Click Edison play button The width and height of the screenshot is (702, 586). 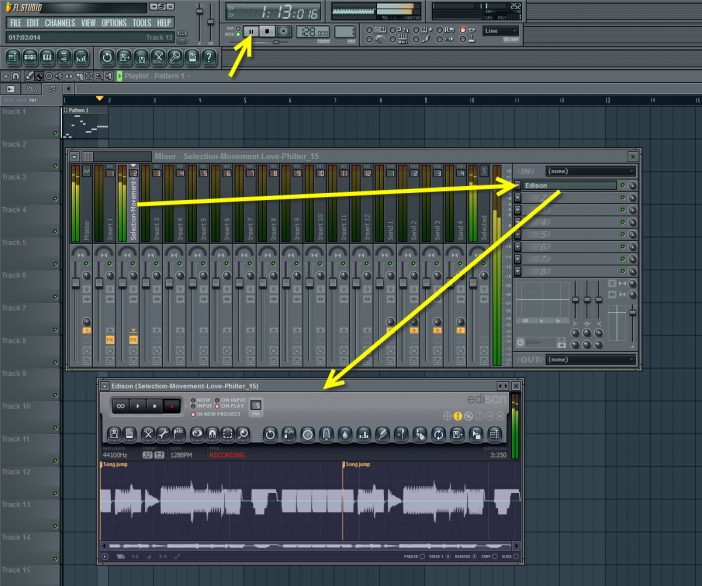(137, 406)
